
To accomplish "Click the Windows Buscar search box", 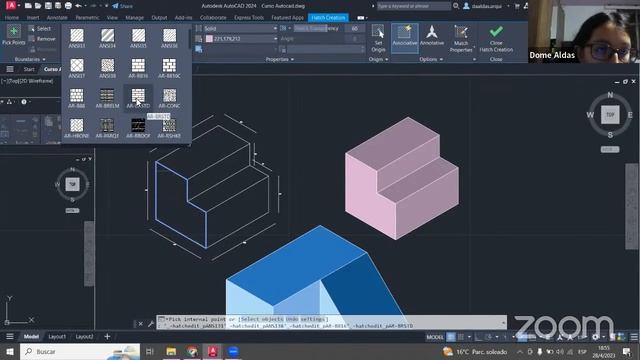I will [80, 351].
